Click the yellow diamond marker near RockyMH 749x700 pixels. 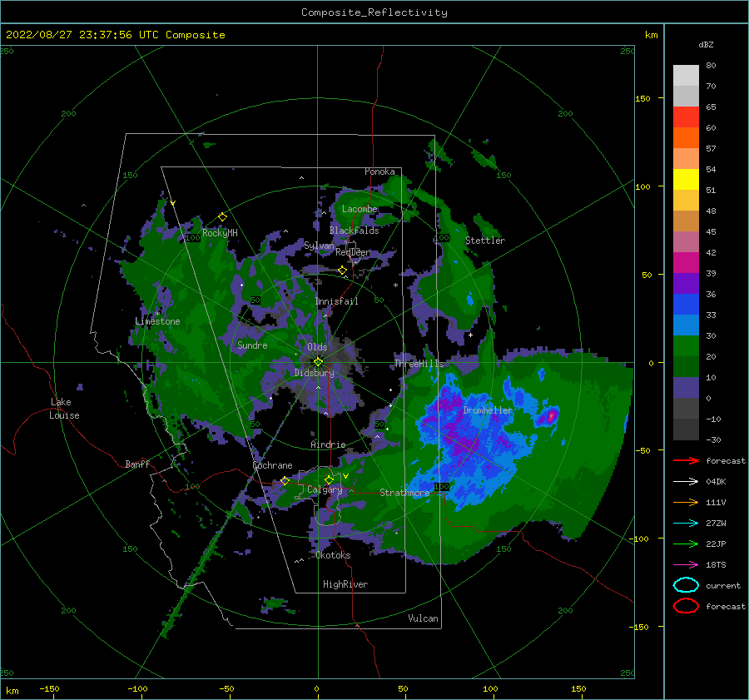pos(222,217)
